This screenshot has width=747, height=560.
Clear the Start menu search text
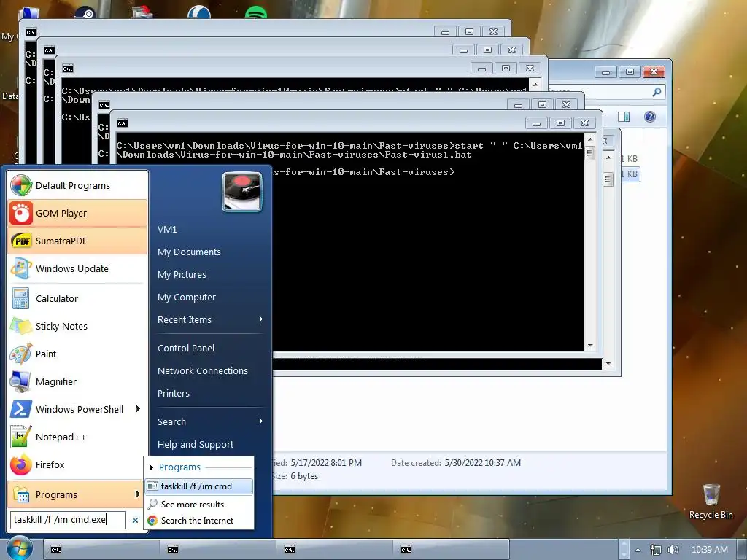(135, 521)
